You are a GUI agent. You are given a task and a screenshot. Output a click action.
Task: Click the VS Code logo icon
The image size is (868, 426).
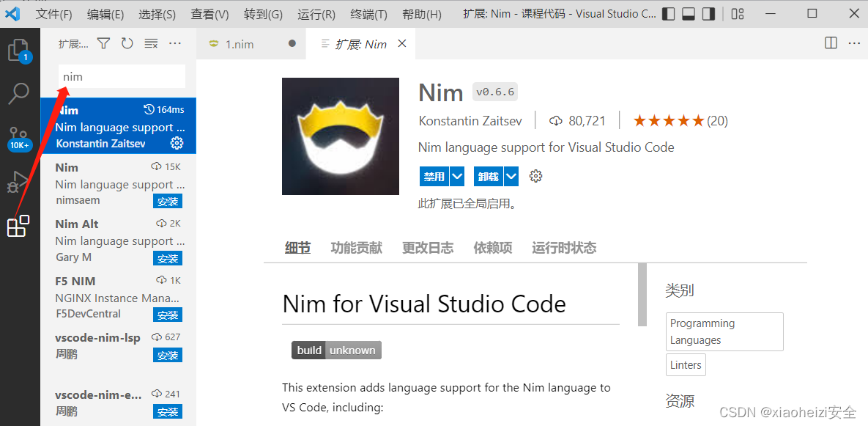pyautogui.click(x=12, y=14)
